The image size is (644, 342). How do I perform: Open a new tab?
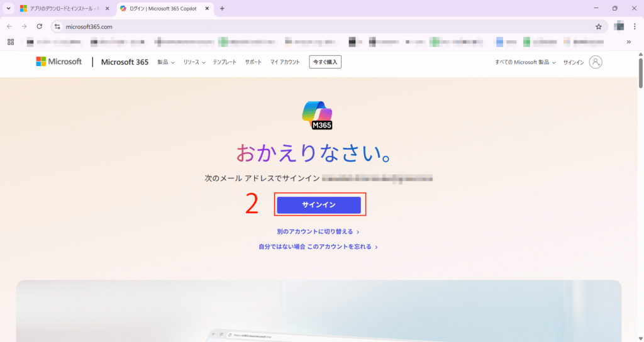222,8
